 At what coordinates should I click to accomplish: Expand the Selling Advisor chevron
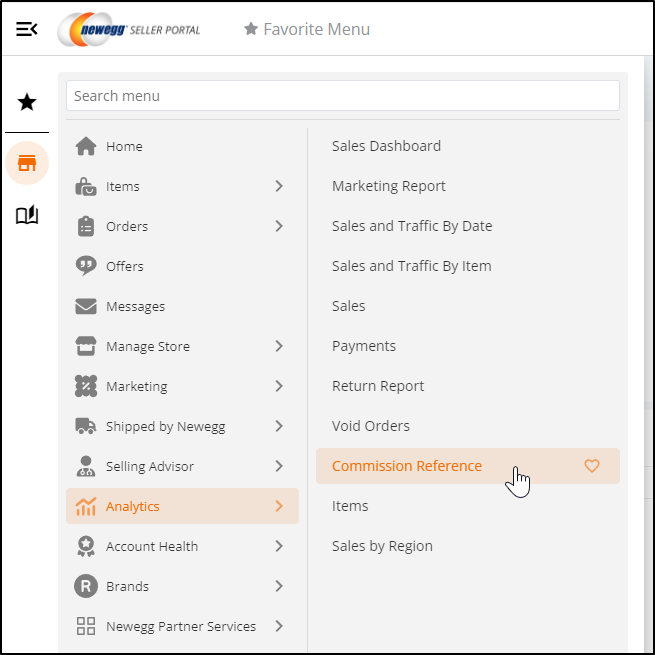pos(279,466)
